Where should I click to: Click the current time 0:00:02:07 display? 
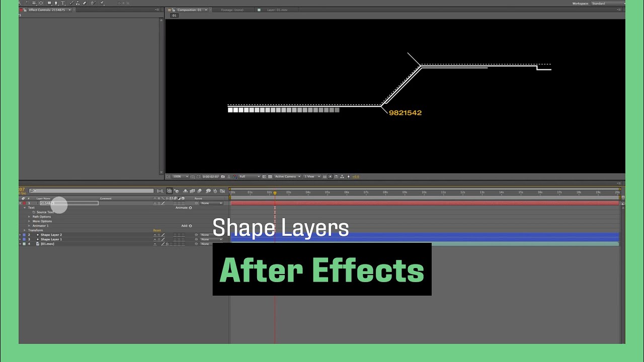click(212, 176)
